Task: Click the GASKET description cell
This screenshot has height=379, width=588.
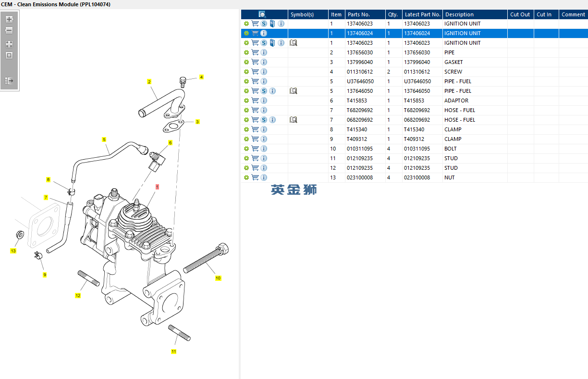Action: [475, 62]
